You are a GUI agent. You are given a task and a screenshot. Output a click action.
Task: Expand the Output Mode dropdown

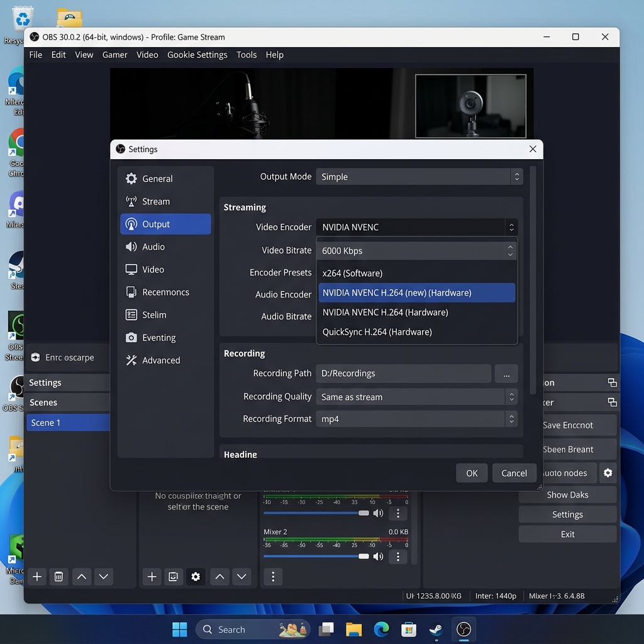pyautogui.click(x=419, y=177)
